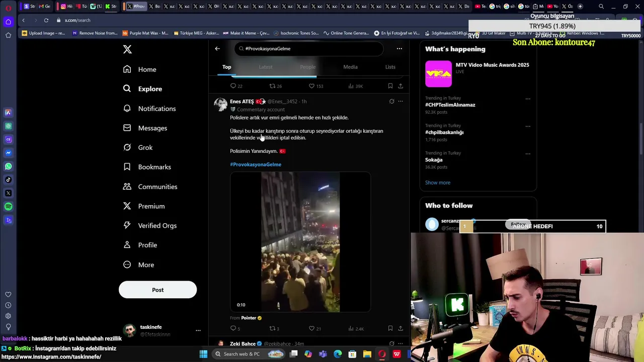Click Show more under trends
This screenshot has width=644, height=362.
click(438, 183)
